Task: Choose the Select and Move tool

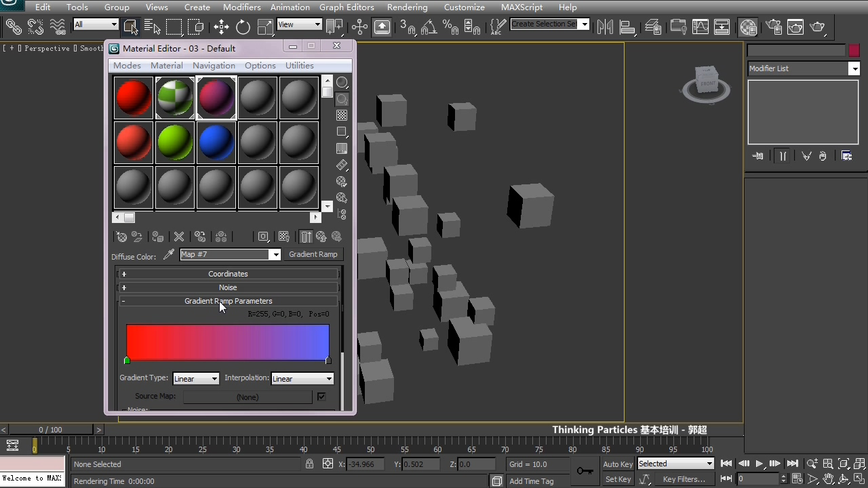Action: click(x=221, y=27)
